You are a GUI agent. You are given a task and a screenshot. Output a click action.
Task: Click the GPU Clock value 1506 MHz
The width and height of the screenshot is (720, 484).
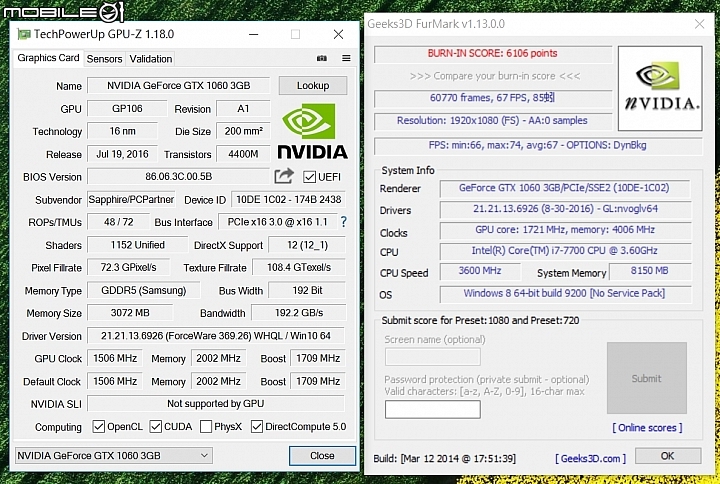pyautogui.click(x=115, y=358)
